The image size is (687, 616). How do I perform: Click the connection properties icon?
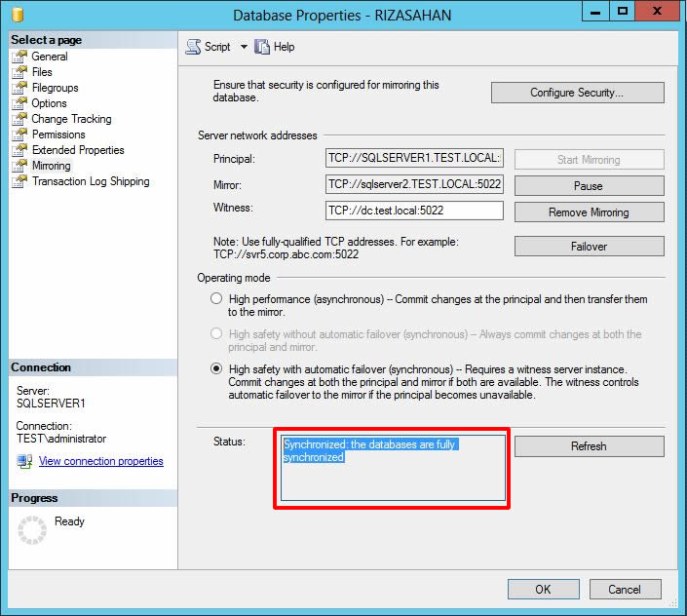tap(24, 461)
